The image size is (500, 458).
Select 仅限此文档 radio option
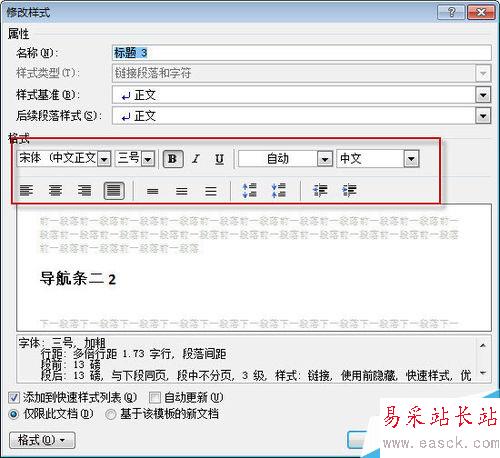pos(14,414)
